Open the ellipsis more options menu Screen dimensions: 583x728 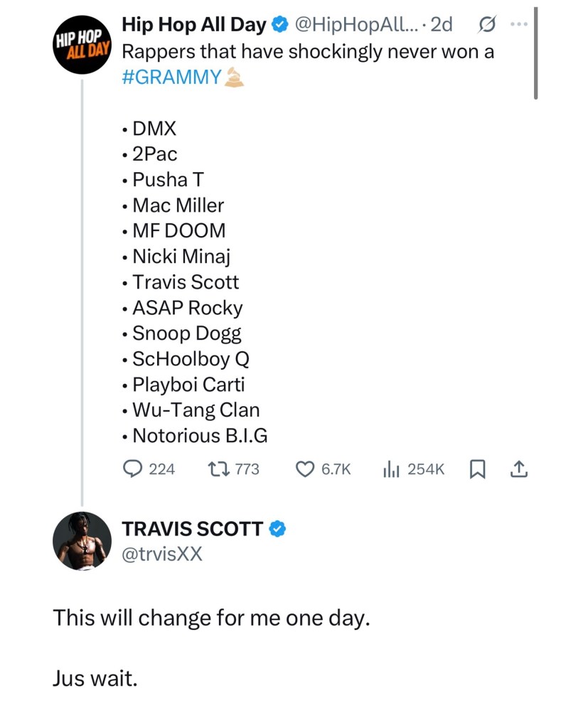point(518,23)
